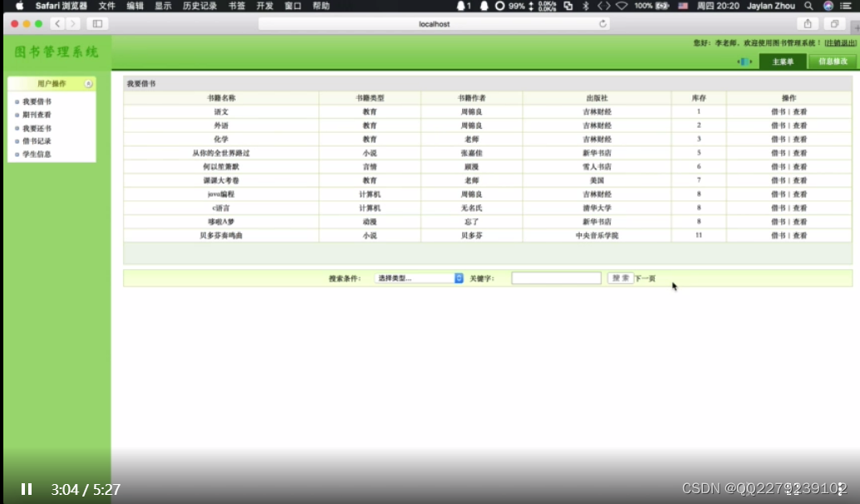Click the reload icon in Safari address bar
This screenshot has height=504, width=860.
pos(603,24)
